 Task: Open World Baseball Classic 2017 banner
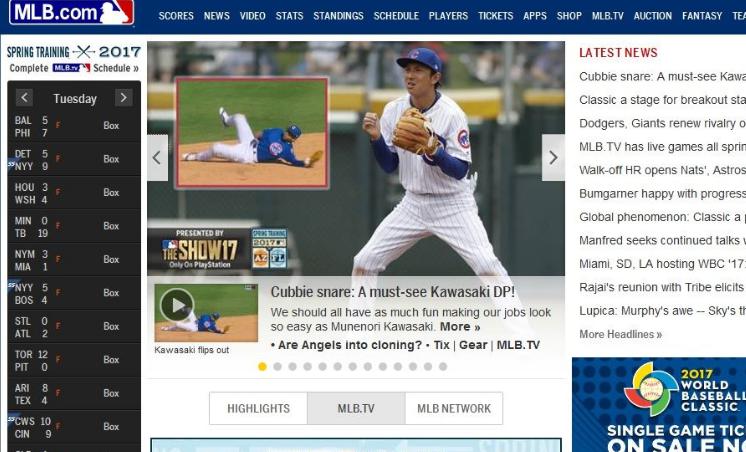[659, 404]
